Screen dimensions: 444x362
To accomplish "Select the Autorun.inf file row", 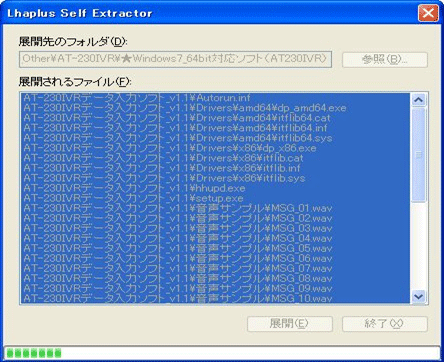I will (215, 98).
